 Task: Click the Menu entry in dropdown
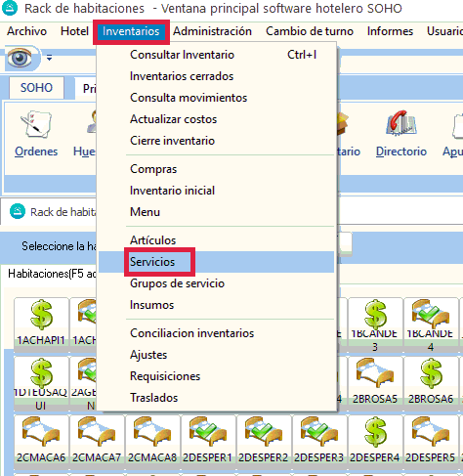tap(216, 212)
